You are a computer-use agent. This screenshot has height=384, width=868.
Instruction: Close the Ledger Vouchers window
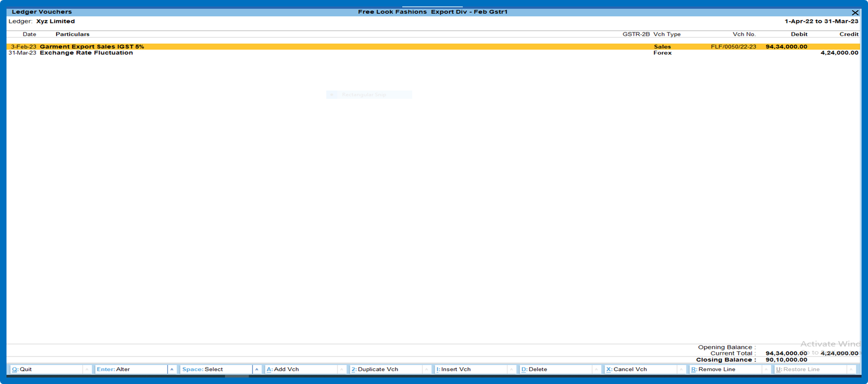point(855,12)
